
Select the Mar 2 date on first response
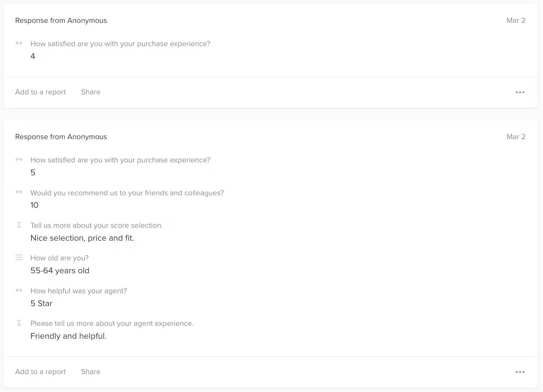[516, 20]
